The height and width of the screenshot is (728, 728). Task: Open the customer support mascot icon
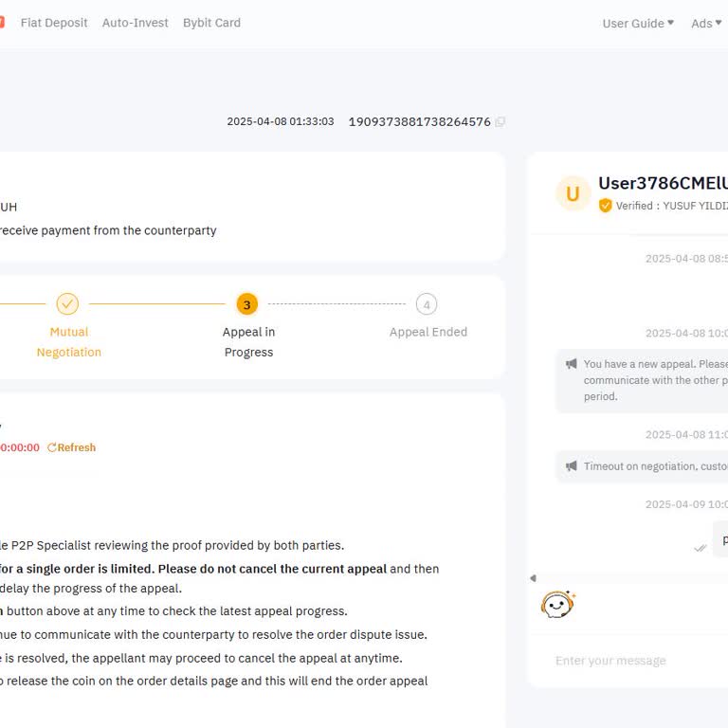coord(557,605)
